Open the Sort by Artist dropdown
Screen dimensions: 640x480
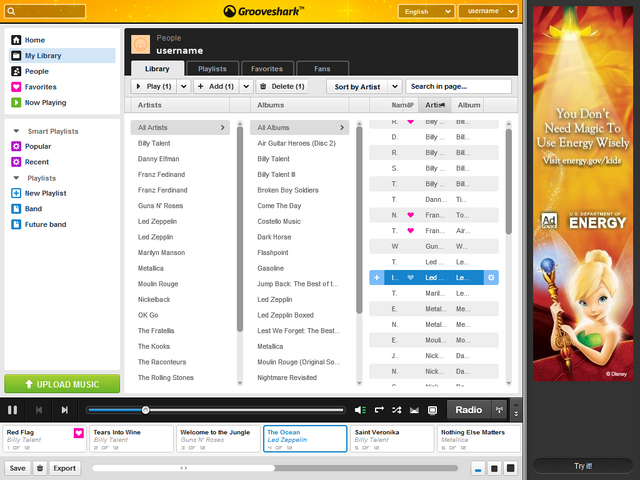click(x=364, y=87)
